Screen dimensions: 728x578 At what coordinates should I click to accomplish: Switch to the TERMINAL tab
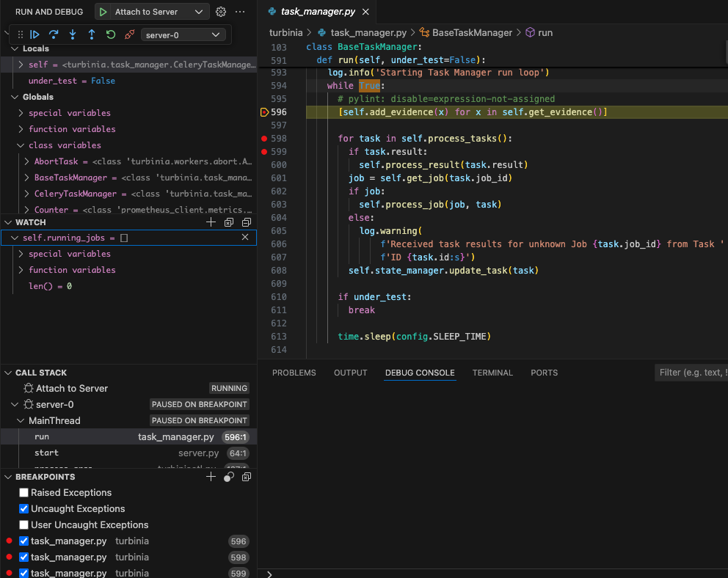[x=492, y=373]
